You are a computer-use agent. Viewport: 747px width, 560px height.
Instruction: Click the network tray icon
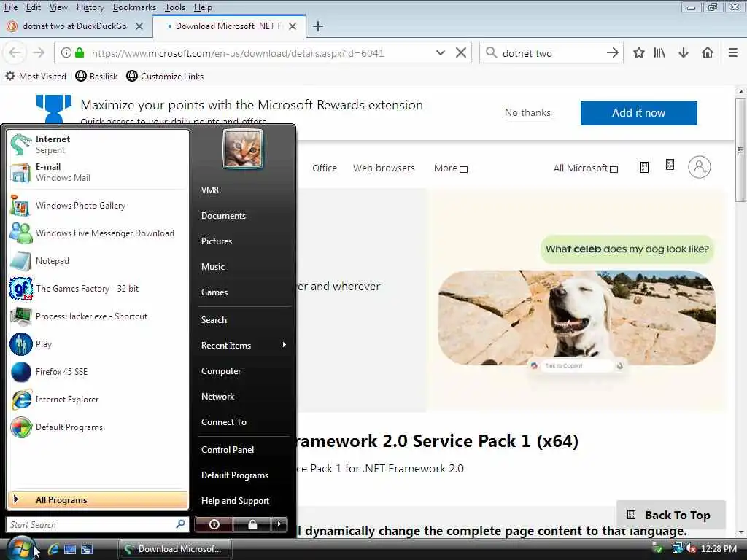click(x=677, y=548)
